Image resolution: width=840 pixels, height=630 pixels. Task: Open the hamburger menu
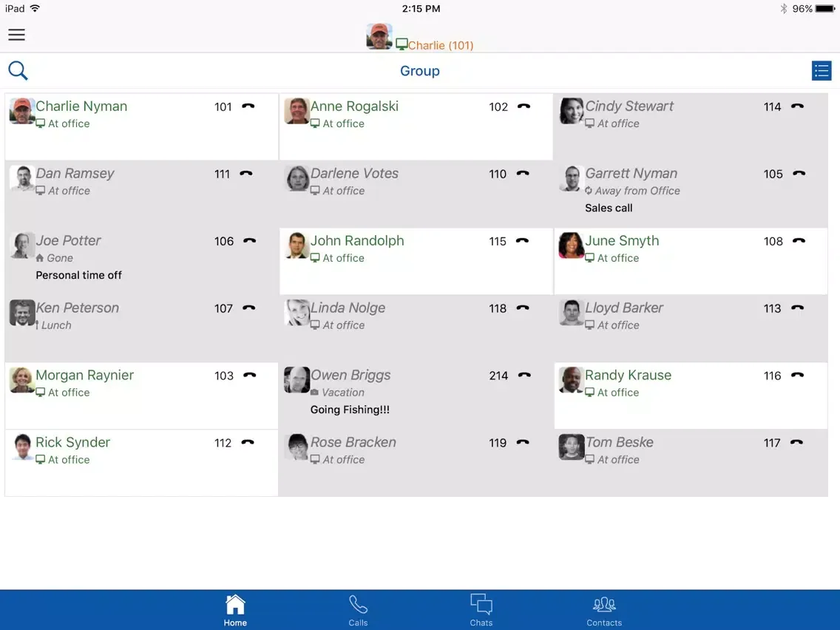[16, 35]
